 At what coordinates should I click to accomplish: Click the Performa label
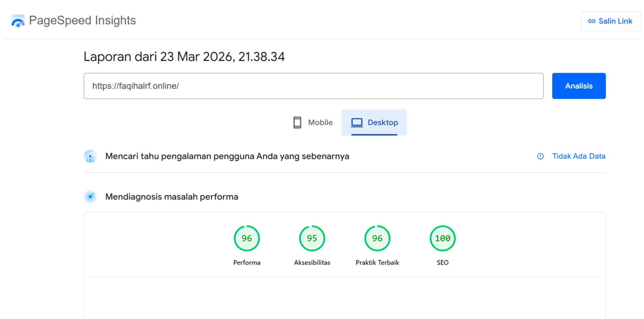click(x=247, y=263)
